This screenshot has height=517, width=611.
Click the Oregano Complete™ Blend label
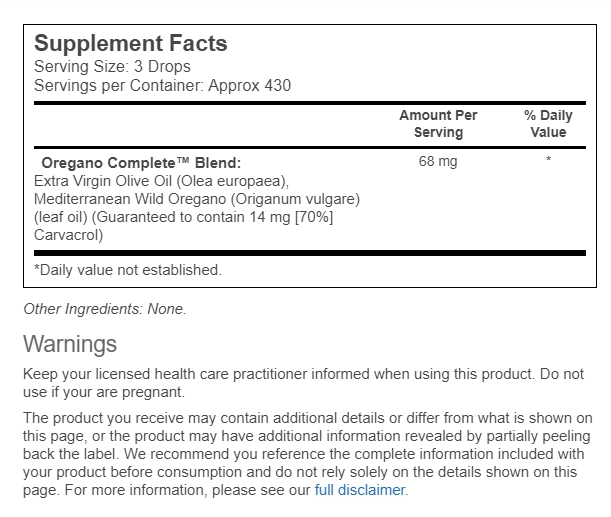141,162
